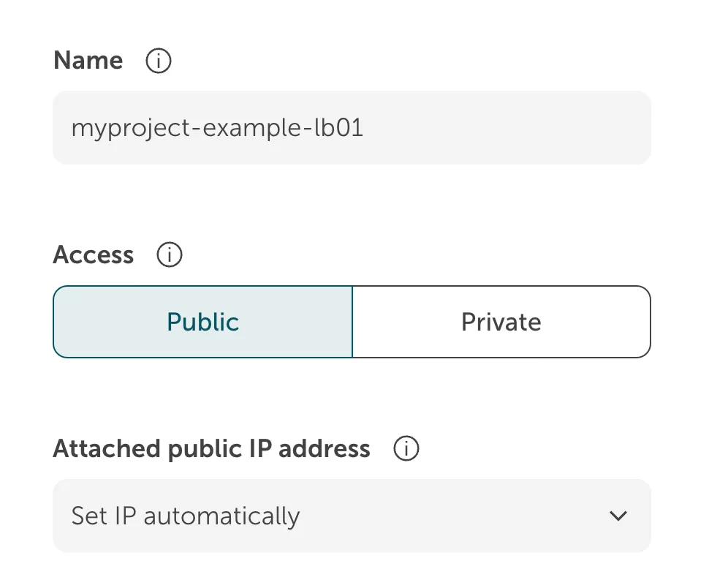Show help for the Access setting
Image resolution: width=728 pixels, height=588 pixels.
click(x=170, y=255)
